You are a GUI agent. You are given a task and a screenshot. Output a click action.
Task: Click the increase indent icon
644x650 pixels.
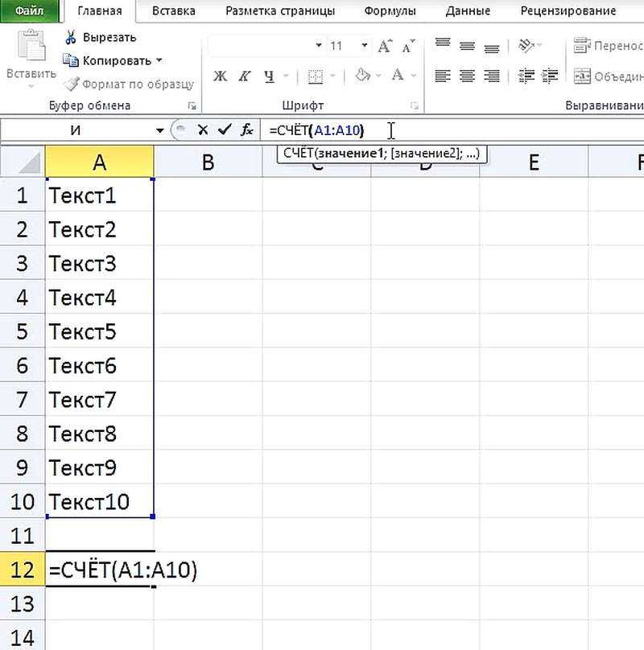click(x=551, y=76)
